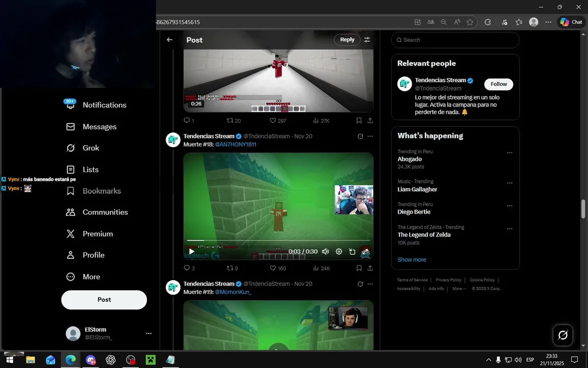
Task: View analytics of post with 27K views
Action: coord(321,121)
